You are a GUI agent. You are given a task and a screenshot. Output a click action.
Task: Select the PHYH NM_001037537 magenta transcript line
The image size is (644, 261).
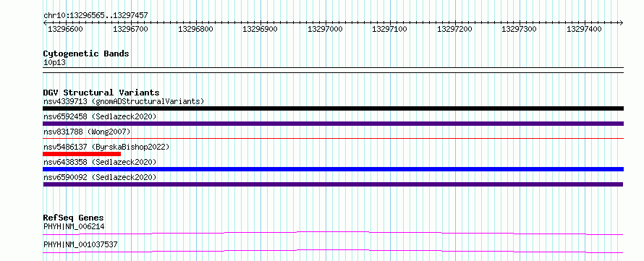(333, 251)
